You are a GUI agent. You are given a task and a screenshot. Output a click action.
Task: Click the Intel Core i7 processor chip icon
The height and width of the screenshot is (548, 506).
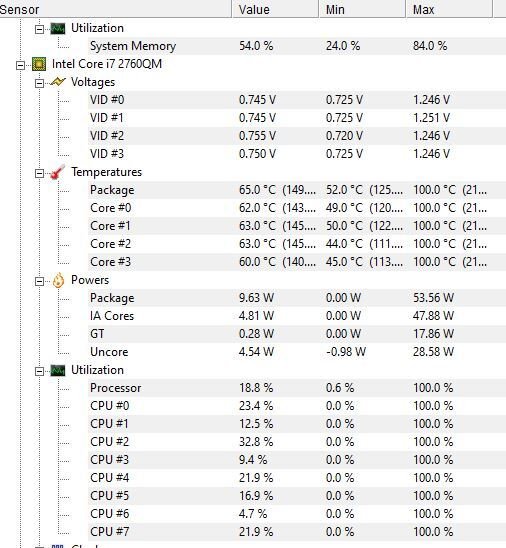[x=39, y=64]
